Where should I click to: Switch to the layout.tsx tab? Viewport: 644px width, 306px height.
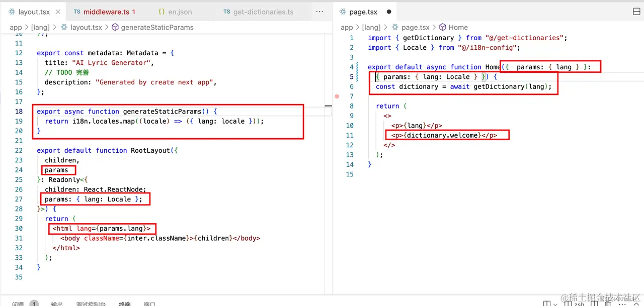(34, 12)
